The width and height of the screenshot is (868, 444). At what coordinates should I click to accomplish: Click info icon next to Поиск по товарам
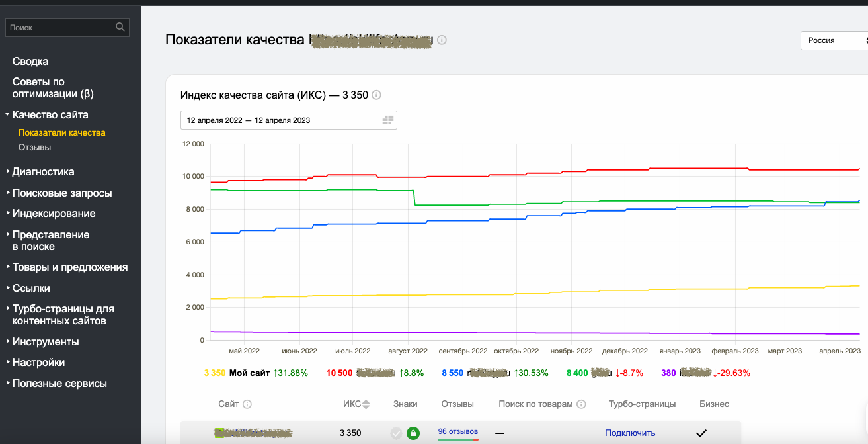581,404
